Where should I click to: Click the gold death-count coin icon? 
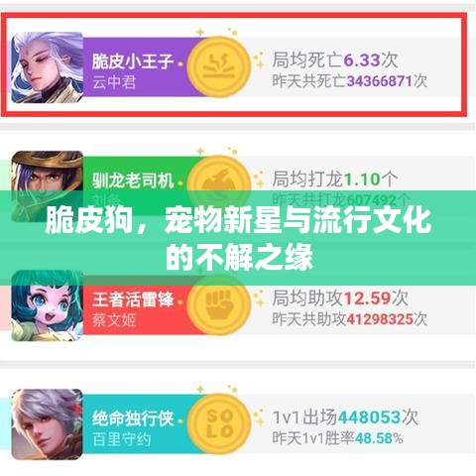(219, 66)
